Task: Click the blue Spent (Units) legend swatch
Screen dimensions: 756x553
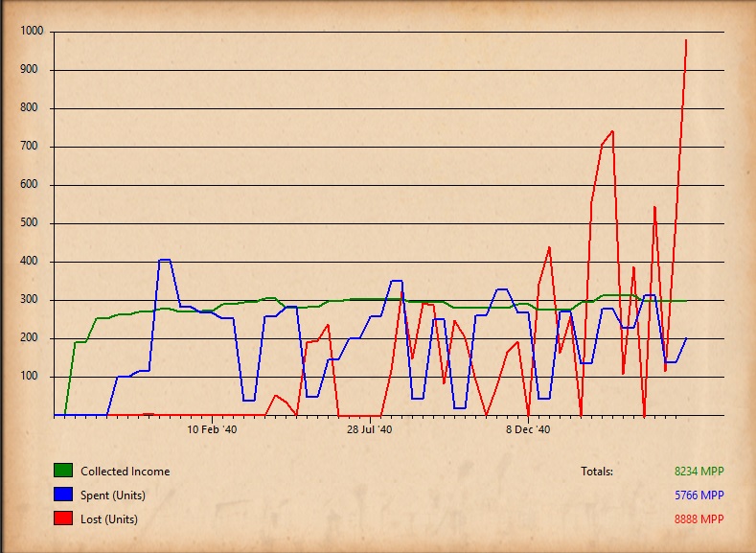Action: click(63, 495)
